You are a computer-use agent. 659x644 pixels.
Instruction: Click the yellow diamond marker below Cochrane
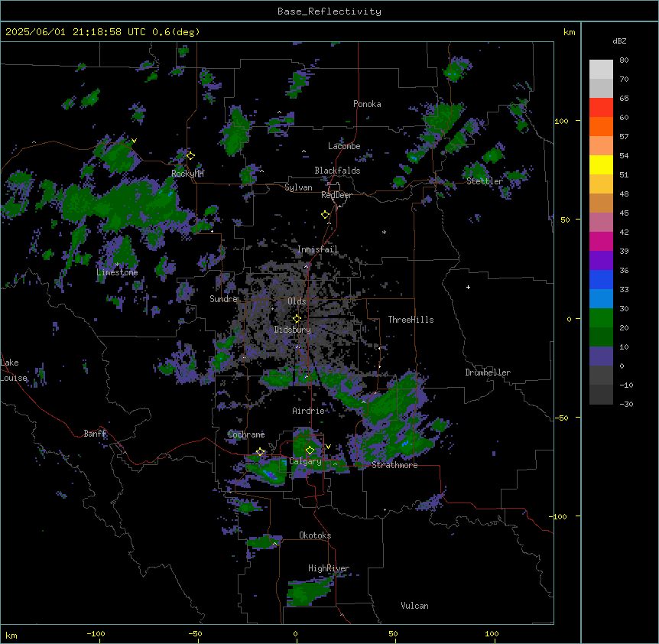click(x=260, y=452)
